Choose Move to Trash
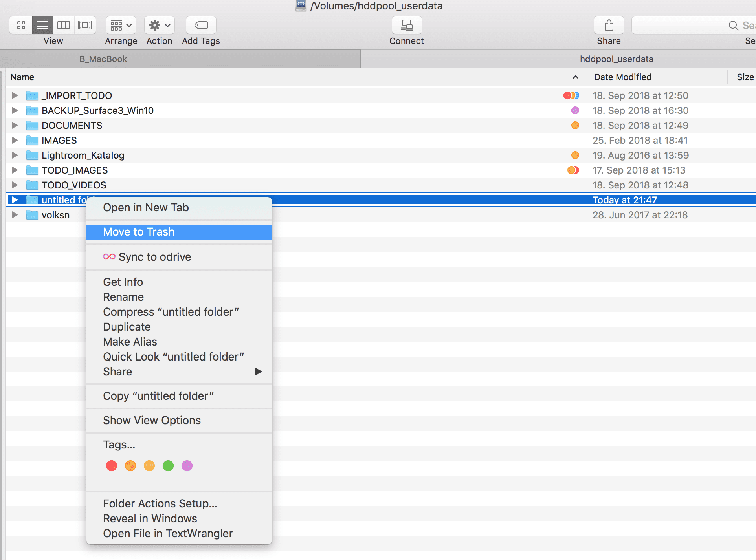Viewport: 756px width, 560px height. [x=139, y=232]
